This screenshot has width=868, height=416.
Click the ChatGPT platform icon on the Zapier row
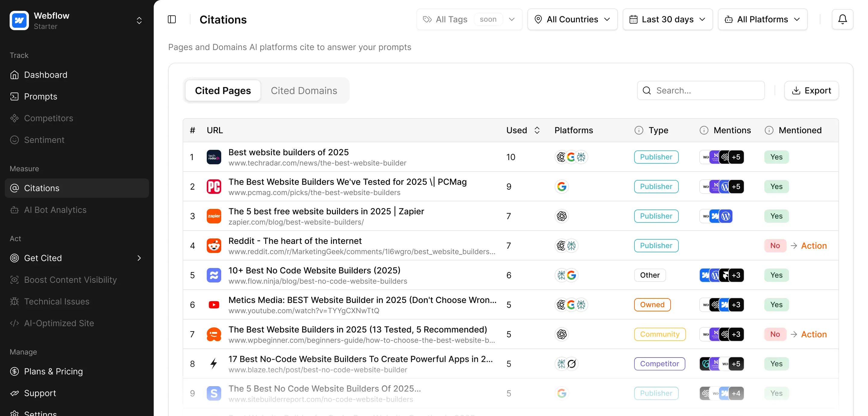tap(562, 216)
